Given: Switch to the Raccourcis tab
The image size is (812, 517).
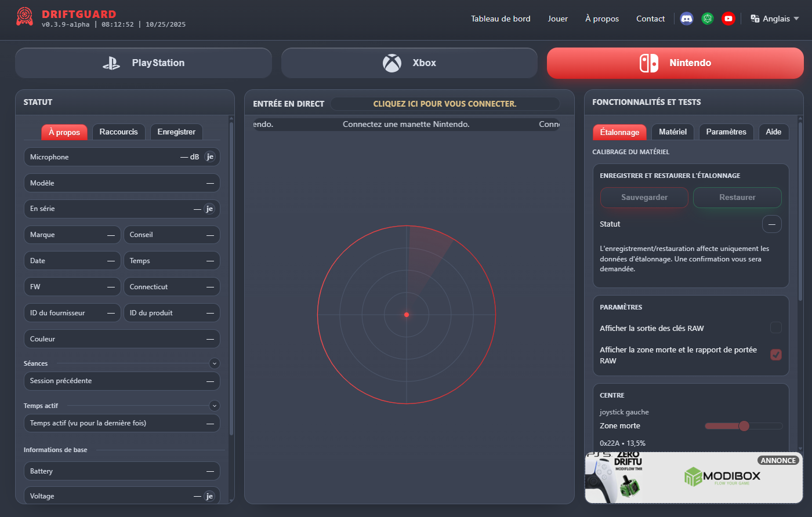Looking at the screenshot, I should [x=118, y=132].
